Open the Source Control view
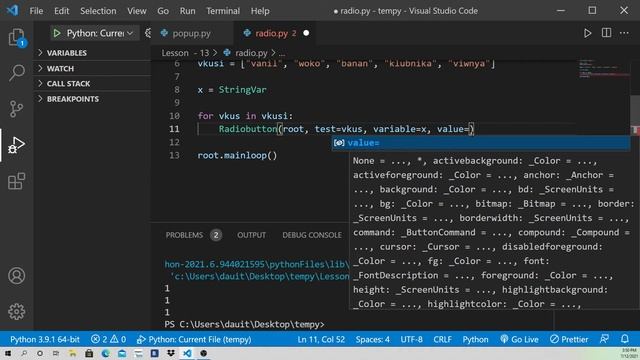Screen dimensions: 640x360 [x=16, y=109]
